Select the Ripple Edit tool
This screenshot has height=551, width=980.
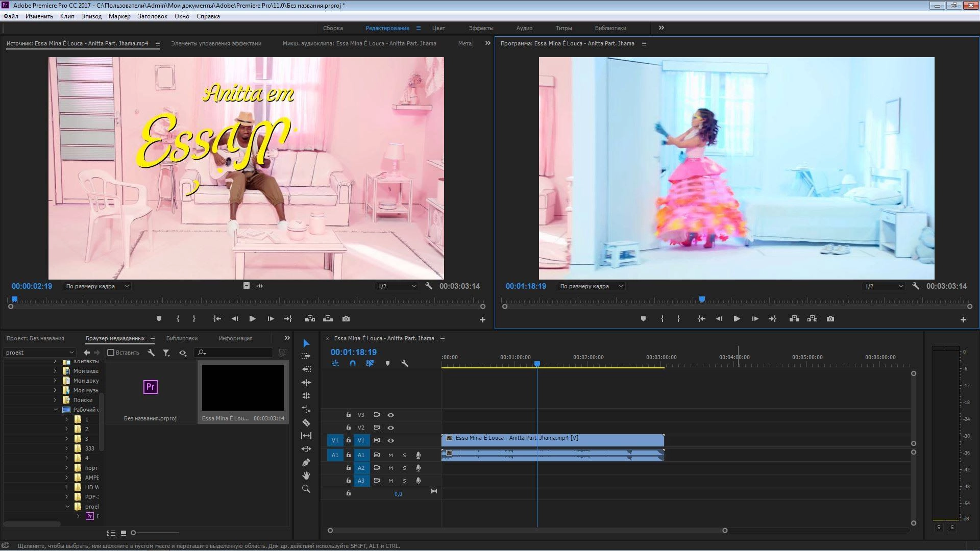(x=306, y=369)
